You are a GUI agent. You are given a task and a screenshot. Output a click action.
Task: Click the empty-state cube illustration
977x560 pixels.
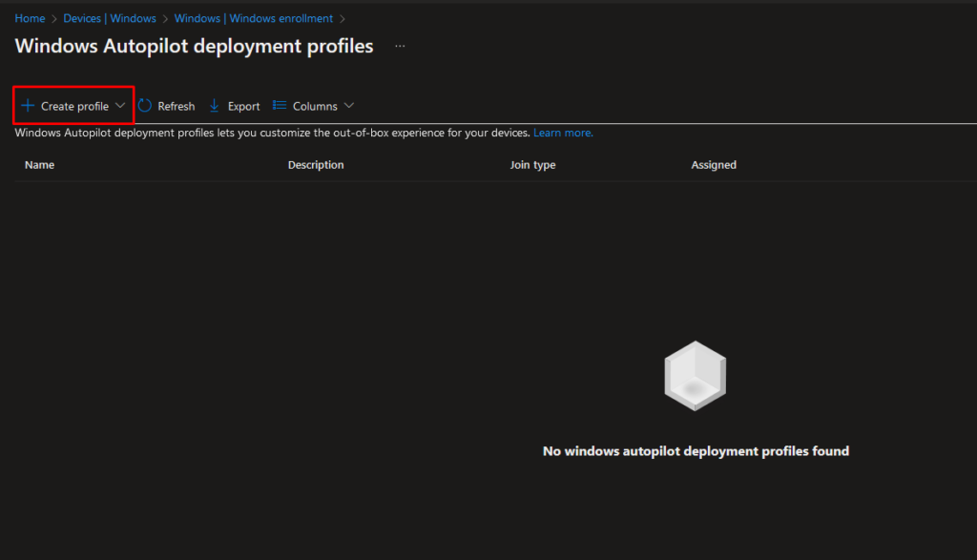(x=696, y=376)
